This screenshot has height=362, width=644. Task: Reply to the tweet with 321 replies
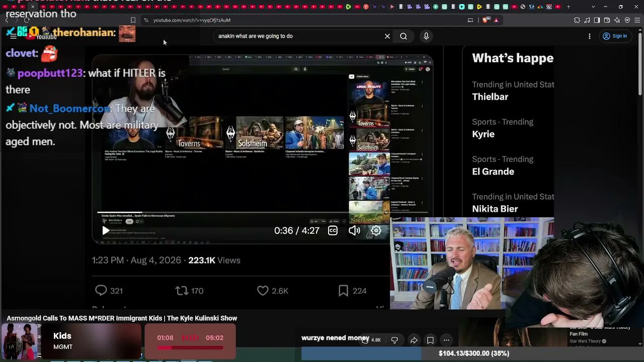point(109,291)
